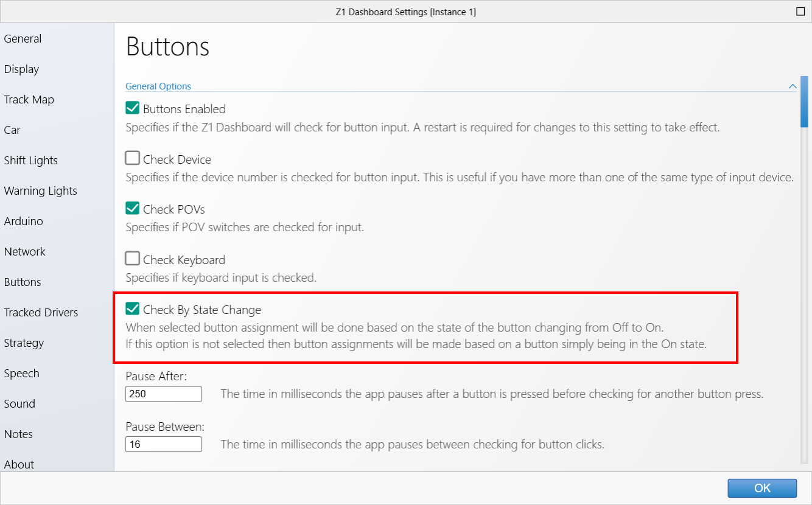812x505 pixels.
Task: Open the Speech settings section
Action: pyautogui.click(x=21, y=374)
